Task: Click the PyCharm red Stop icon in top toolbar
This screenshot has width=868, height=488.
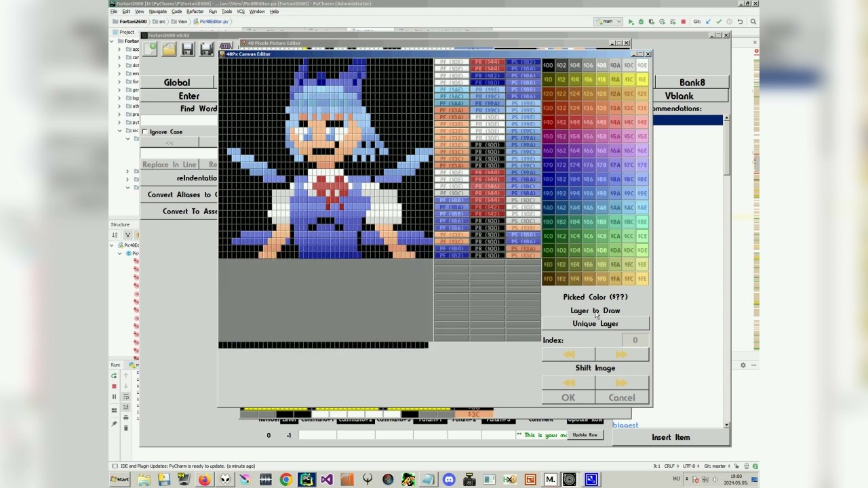Action: pyautogui.click(x=683, y=22)
